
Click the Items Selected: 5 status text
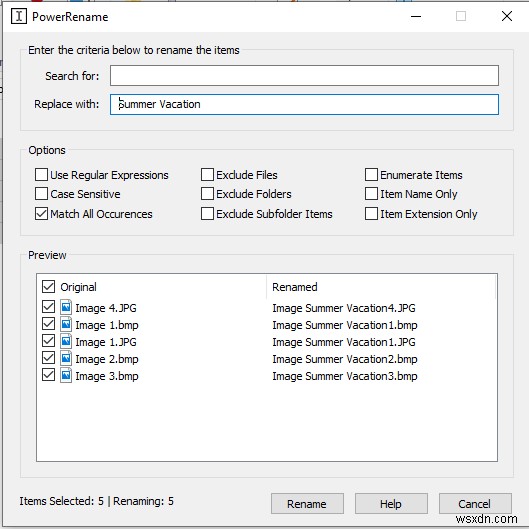tap(61, 501)
